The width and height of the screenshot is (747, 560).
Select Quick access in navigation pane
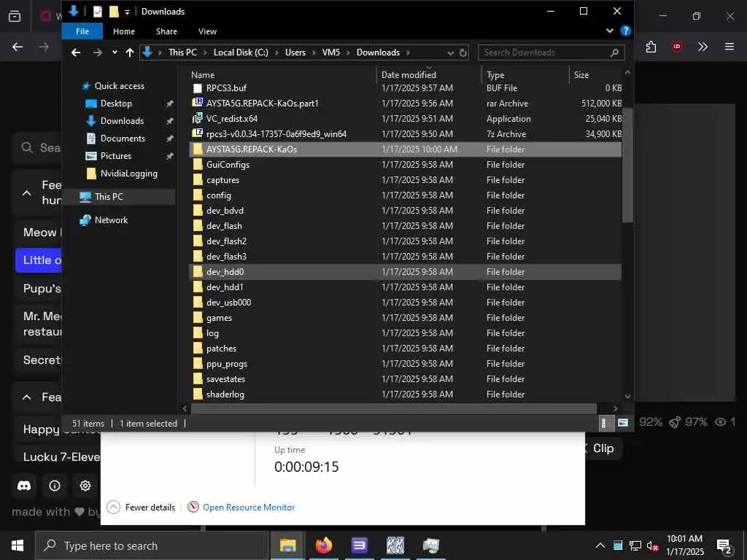[x=119, y=86]
